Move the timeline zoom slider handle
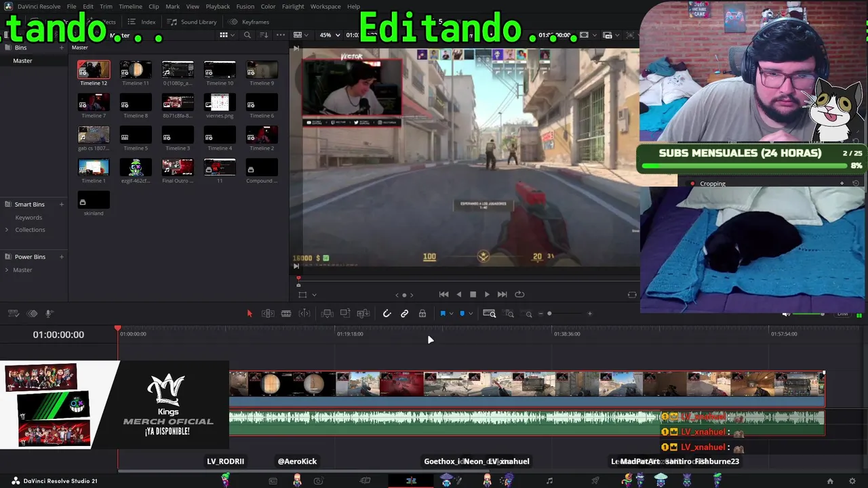 pyautogui.click(x=549, y=313)
